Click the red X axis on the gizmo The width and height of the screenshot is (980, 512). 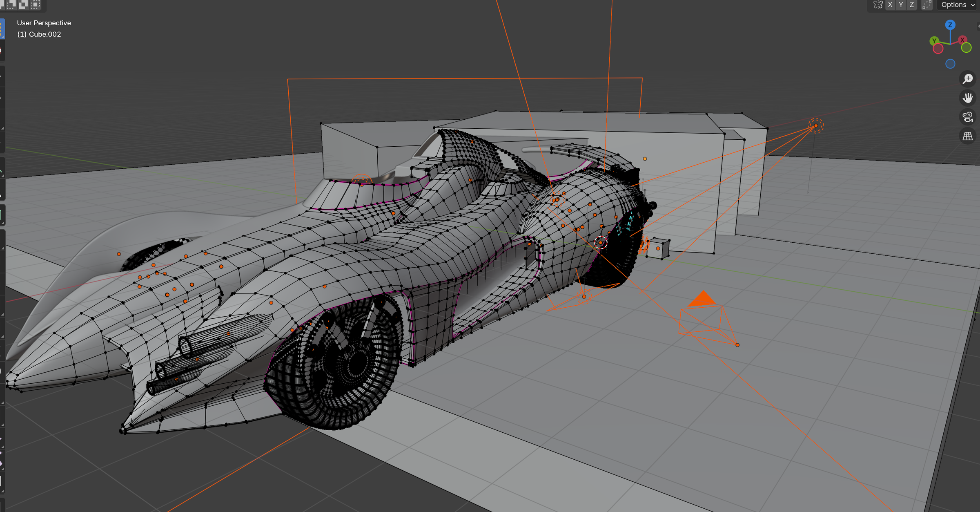pyautogui.click(x=962, y=40)
